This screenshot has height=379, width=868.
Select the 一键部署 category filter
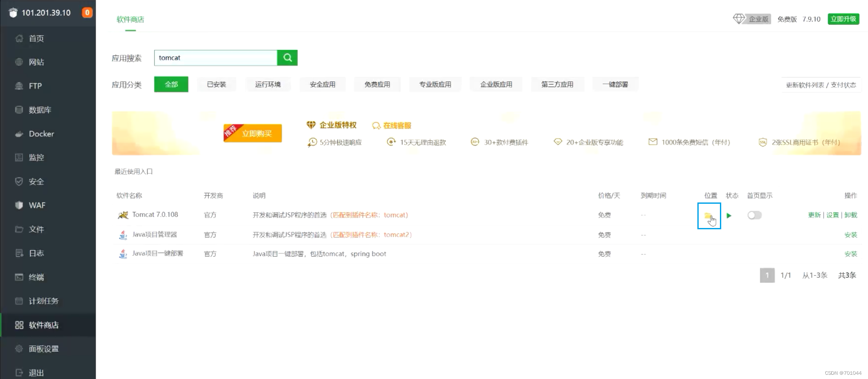(615, 84)
